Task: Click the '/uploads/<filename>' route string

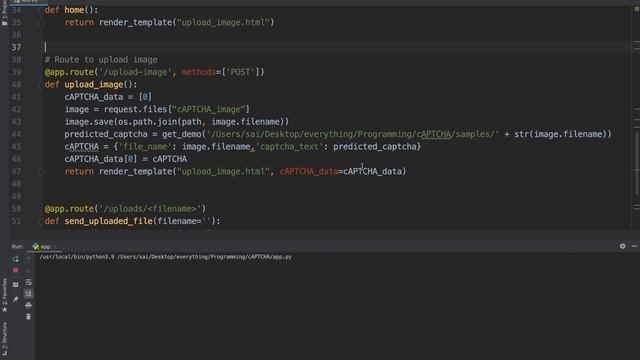Action: (150, 209)
